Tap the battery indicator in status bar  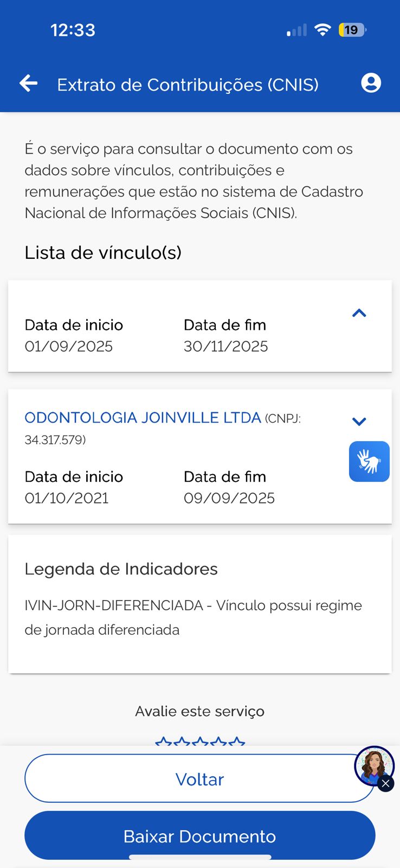352,30
